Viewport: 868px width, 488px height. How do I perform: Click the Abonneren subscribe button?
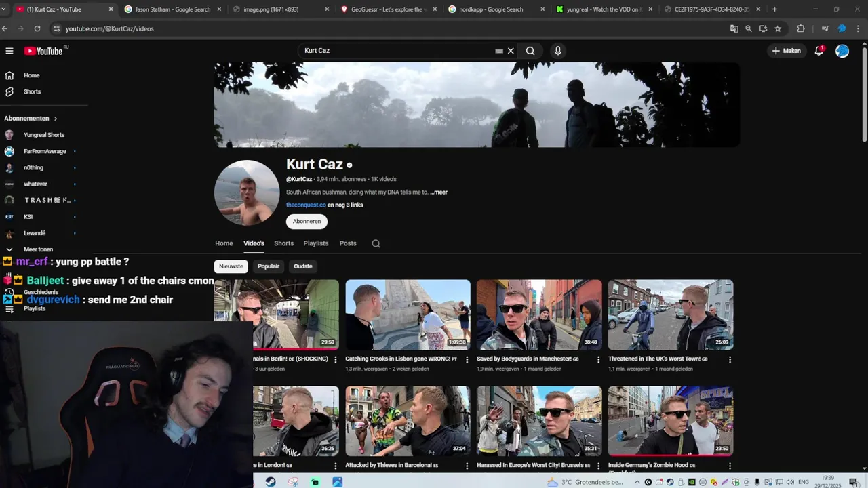(x=307, y=222)
